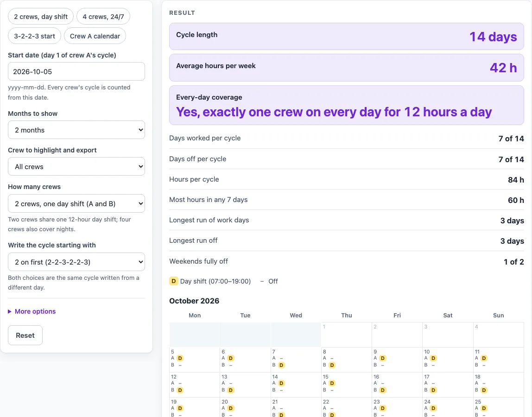Click the October 1 calendar cell
Screen dimensions: 532x417
pyautogui.click(x=347, y=335)
